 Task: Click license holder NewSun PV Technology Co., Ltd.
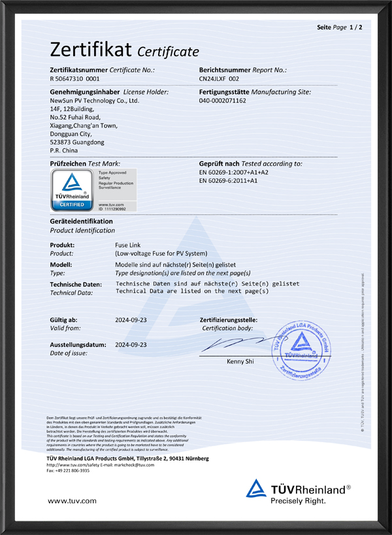[95, 101]
